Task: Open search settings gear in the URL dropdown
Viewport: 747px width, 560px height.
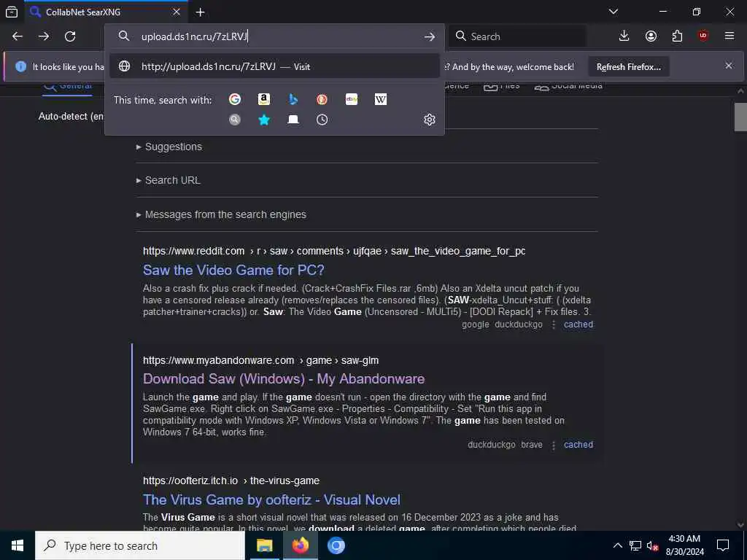Action: [429, 120]
